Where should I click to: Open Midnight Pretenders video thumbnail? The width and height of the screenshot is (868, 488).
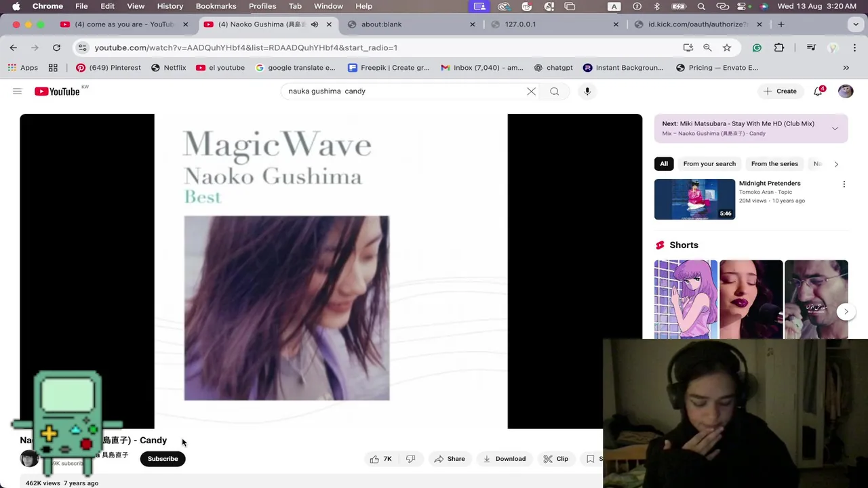pos(694,199)
